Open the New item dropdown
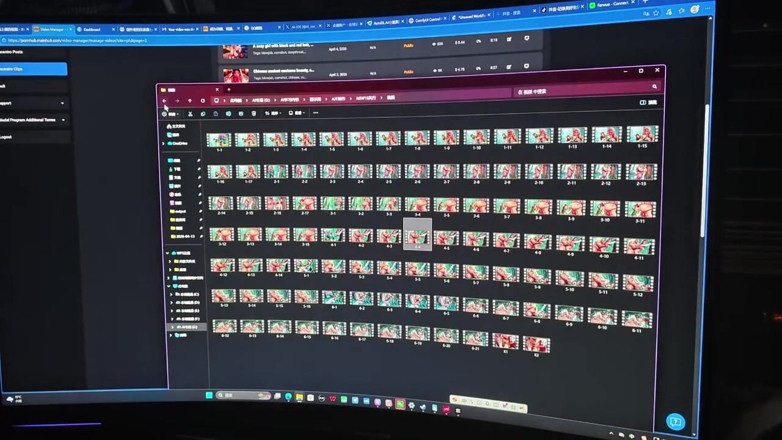 [170, 114]
